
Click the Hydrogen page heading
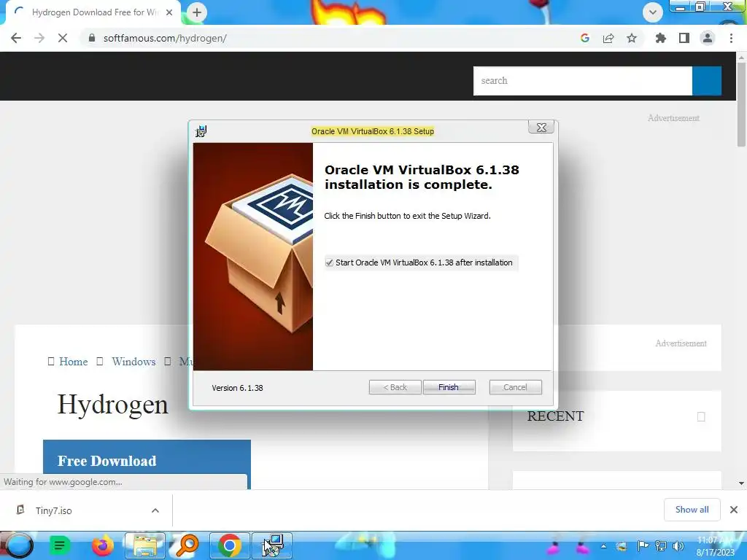pos(112,405)
